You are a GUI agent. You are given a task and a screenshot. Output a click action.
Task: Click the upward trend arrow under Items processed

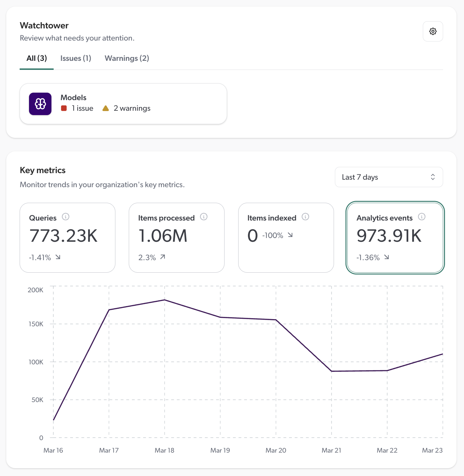click(x=162, y=257)
